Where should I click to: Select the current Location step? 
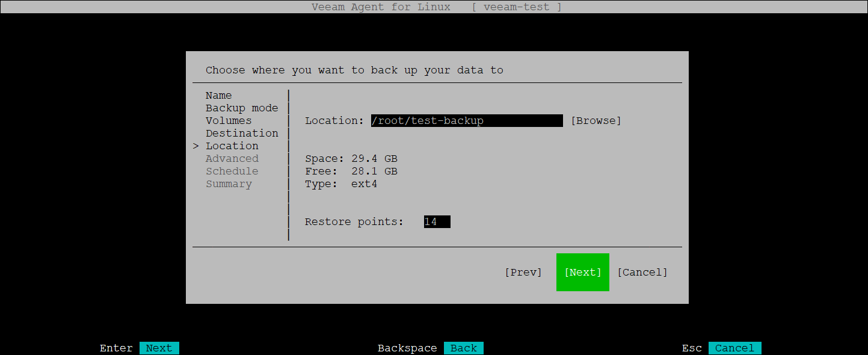coord(232,146)
